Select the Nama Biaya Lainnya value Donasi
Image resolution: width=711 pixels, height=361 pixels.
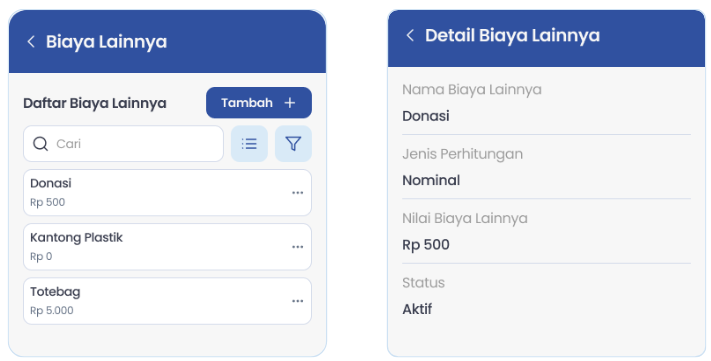[x=426, y=116]
